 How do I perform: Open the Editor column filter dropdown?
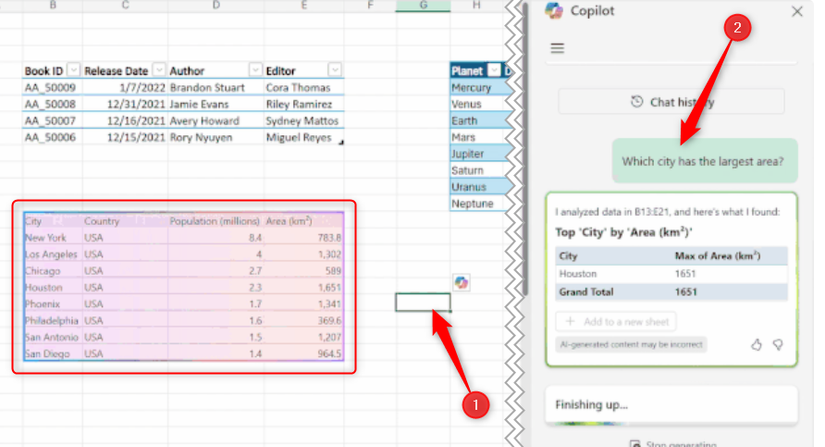tap(334, 71)
